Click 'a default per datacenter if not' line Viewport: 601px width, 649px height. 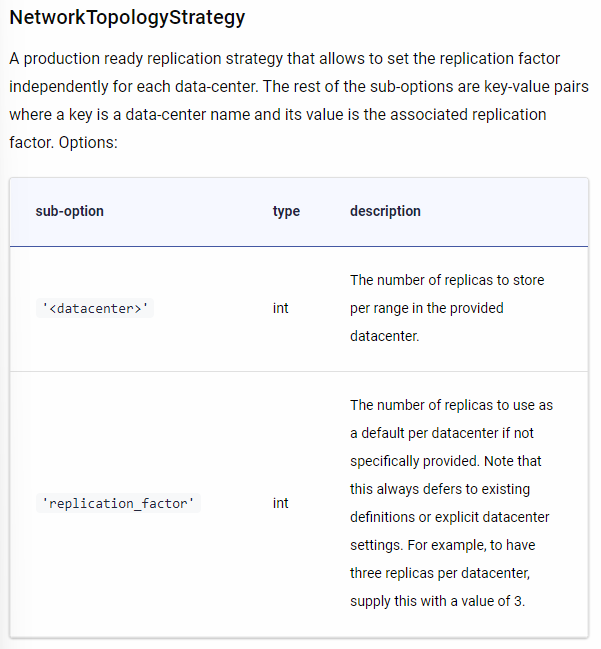[442, 433]
